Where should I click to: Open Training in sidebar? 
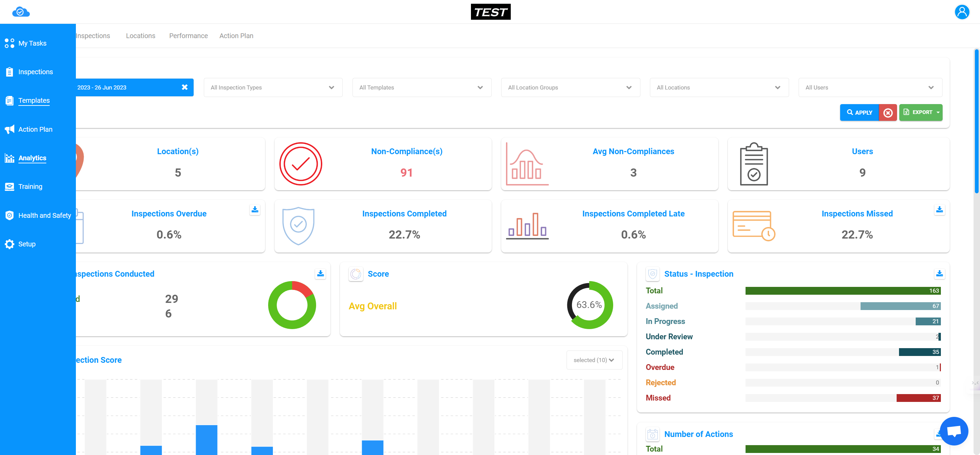(x=30, y=186)
